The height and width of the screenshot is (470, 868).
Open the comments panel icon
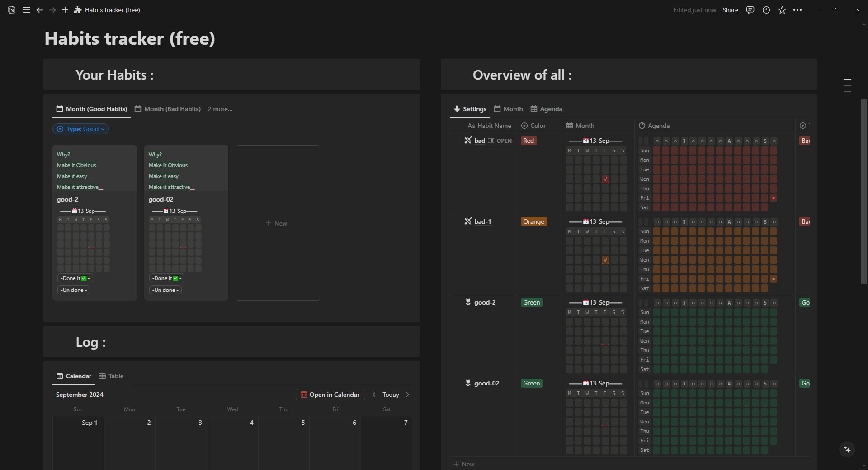click(750, 10)
